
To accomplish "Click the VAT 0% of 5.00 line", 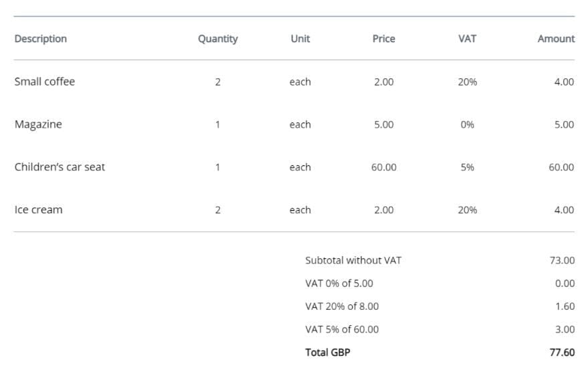I will (x=339, y=283).
